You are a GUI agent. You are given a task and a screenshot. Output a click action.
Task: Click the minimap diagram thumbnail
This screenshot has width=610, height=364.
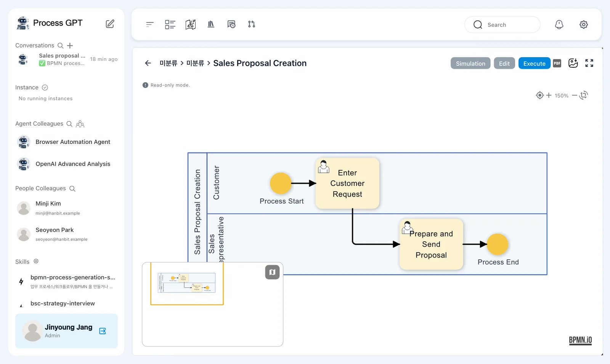(187, 283)
